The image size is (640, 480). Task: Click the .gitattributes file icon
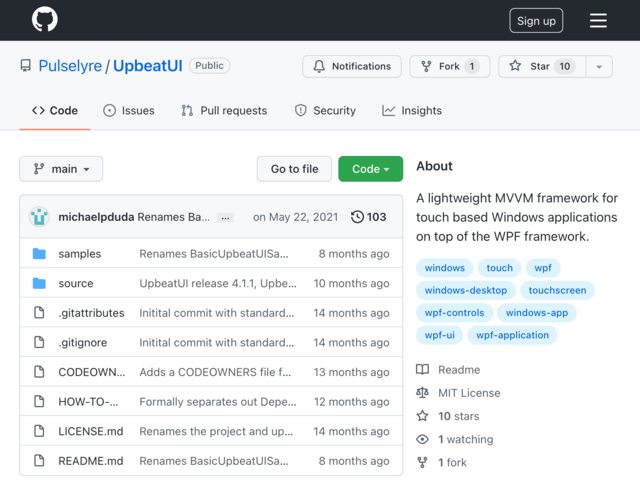tap(39, 313)
